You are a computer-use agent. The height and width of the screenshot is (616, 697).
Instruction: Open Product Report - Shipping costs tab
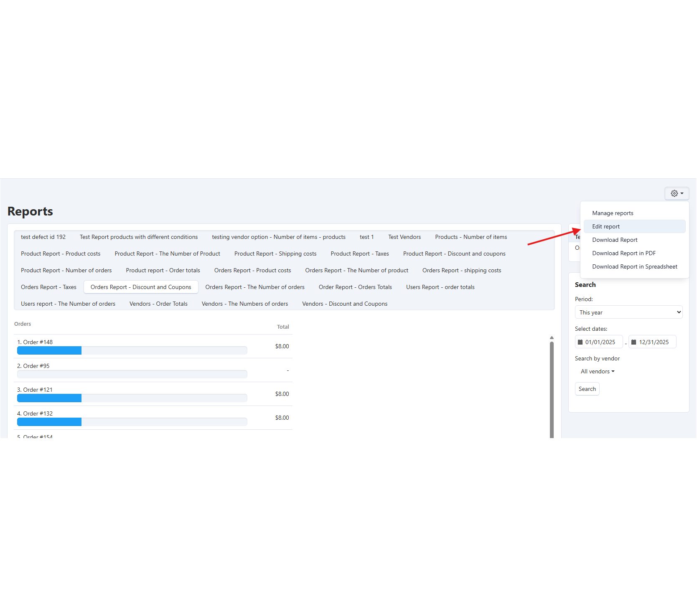pos(275,253)
